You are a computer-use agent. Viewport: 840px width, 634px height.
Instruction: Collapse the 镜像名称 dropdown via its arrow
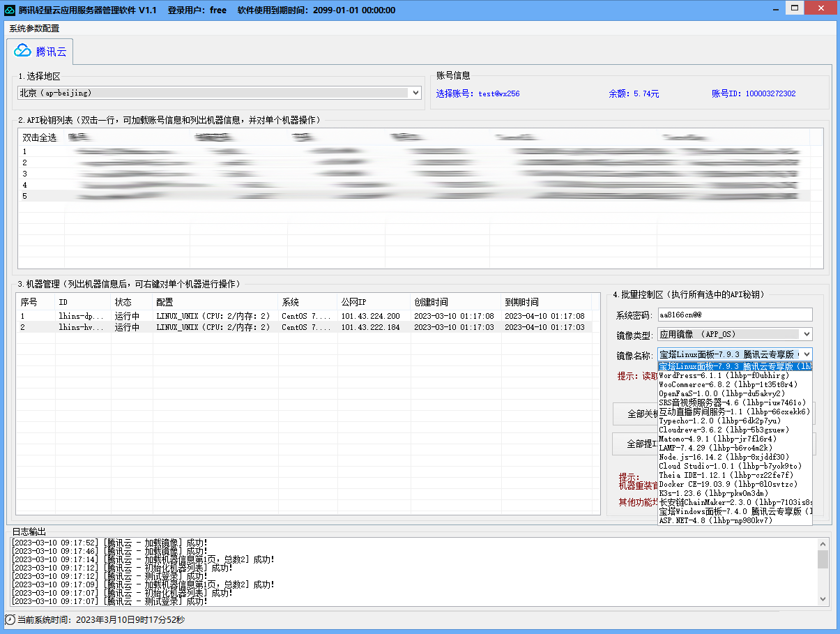coord(807,354)
